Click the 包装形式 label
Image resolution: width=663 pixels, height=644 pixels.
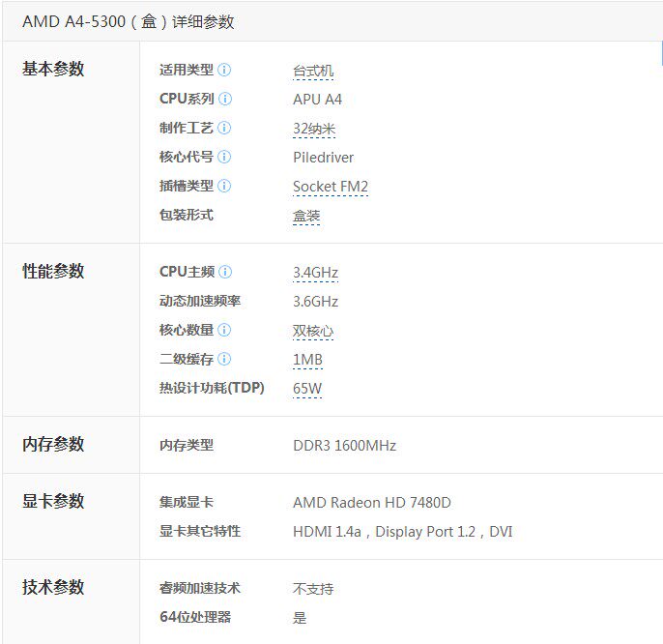pos(187,215)
